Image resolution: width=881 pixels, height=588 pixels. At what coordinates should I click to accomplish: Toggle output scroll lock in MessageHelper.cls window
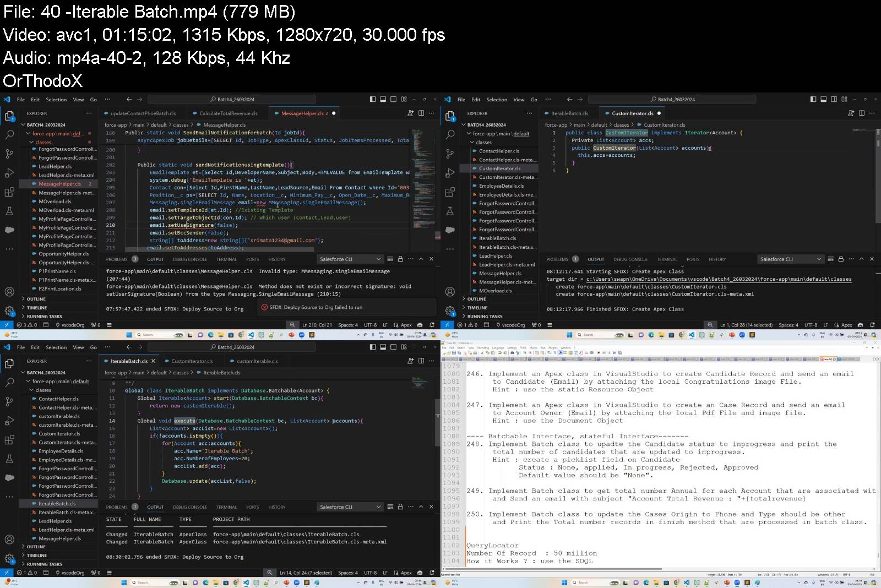400,259
